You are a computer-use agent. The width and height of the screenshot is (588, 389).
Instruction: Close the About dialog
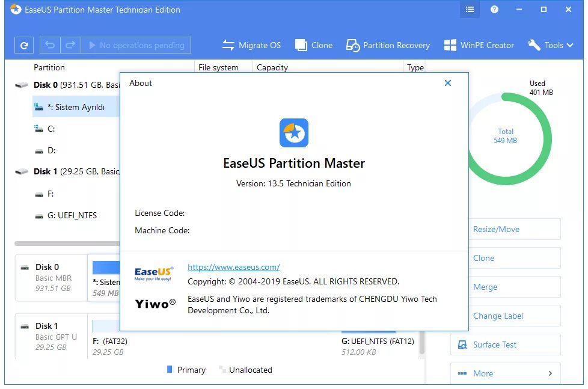448,83
